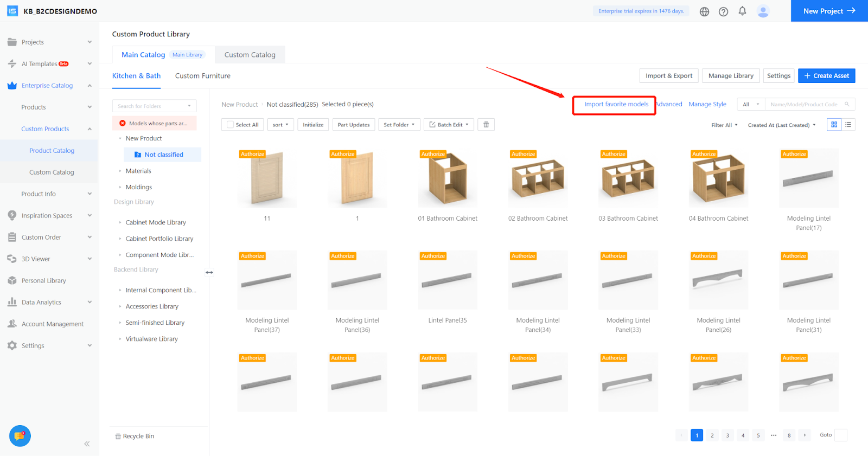Click the Settings button in the library toolbar
Viewport: 868px width, 456px height.
pos(778,76)
